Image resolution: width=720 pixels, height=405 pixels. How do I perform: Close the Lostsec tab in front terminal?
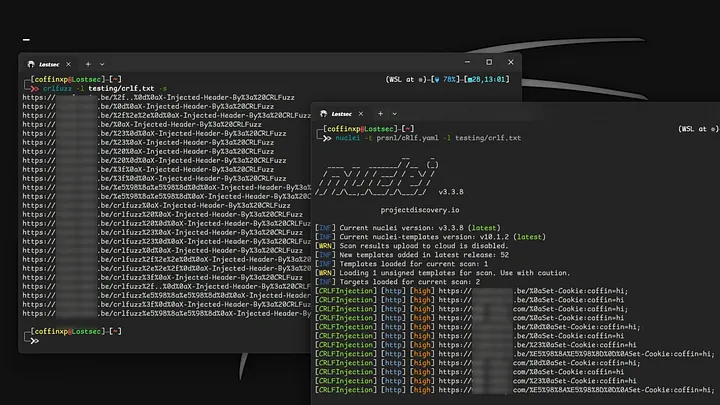coord(361,114)
